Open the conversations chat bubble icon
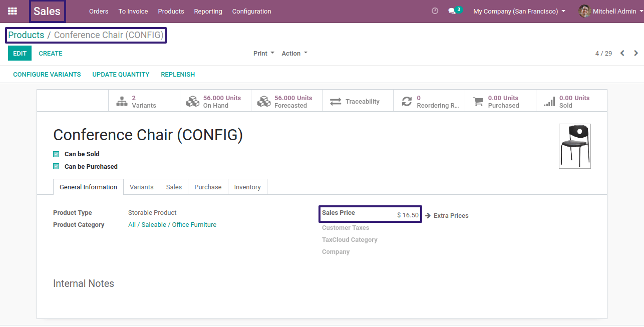This screenshot has height=327, width=644. click(x=455, y=11)
